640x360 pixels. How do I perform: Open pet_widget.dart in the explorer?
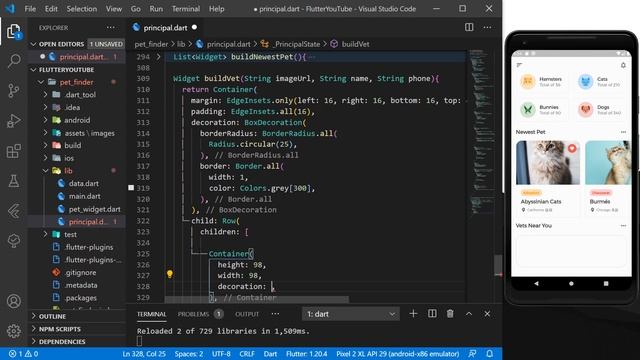[x=94, y=209]
